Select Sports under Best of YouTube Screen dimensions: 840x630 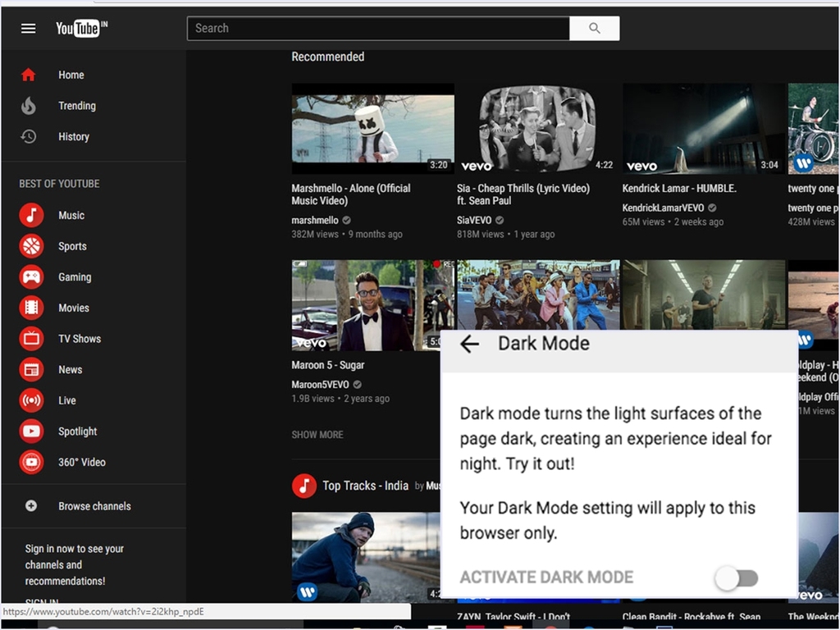(72, 246)
